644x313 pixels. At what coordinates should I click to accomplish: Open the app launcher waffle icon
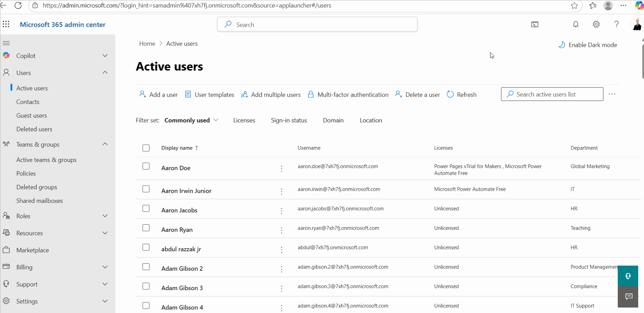pyautogui.click(x=6, y=24)
